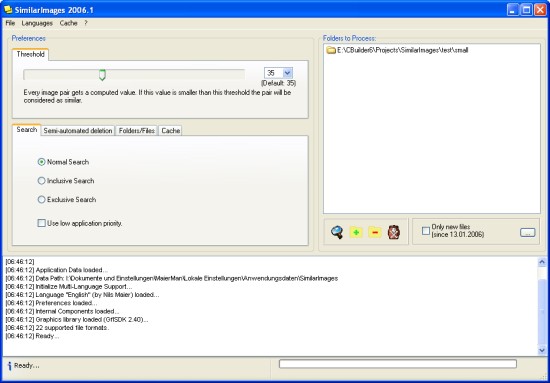The image size is (550, 383).
Task: Check Only new files option
Action: click(x=426, y=231)
